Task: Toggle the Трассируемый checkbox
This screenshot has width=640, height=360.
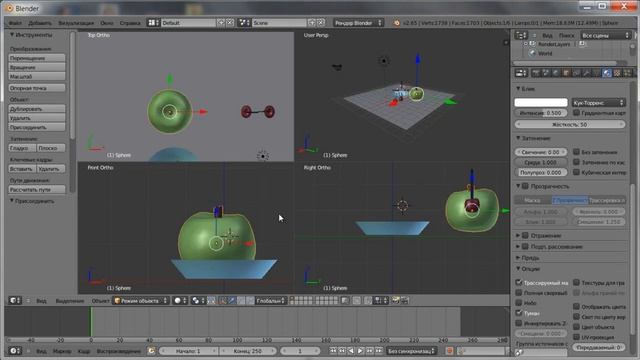Action: tap(518, 282)
